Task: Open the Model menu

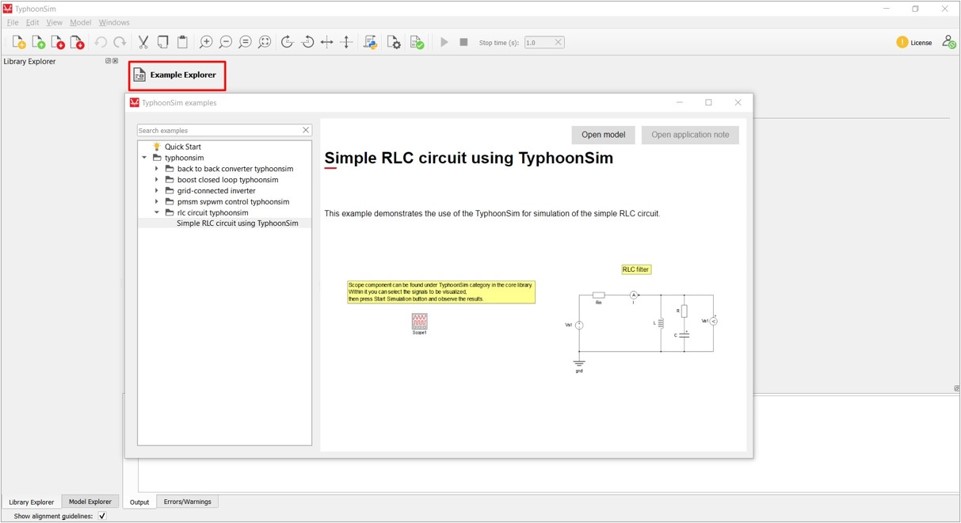Action: [x=80, y=22]
